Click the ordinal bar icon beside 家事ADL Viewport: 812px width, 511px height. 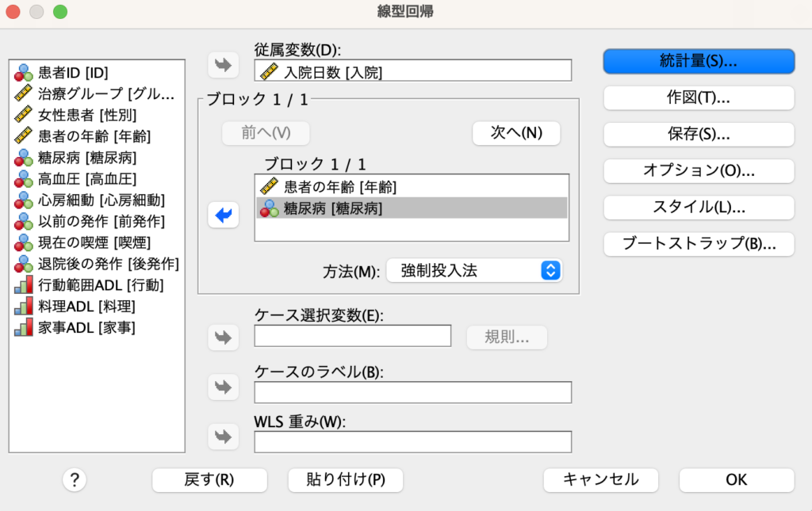23,327
